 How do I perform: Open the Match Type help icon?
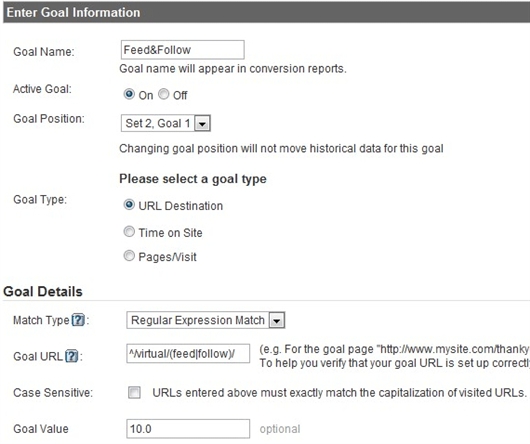[78, 320]
